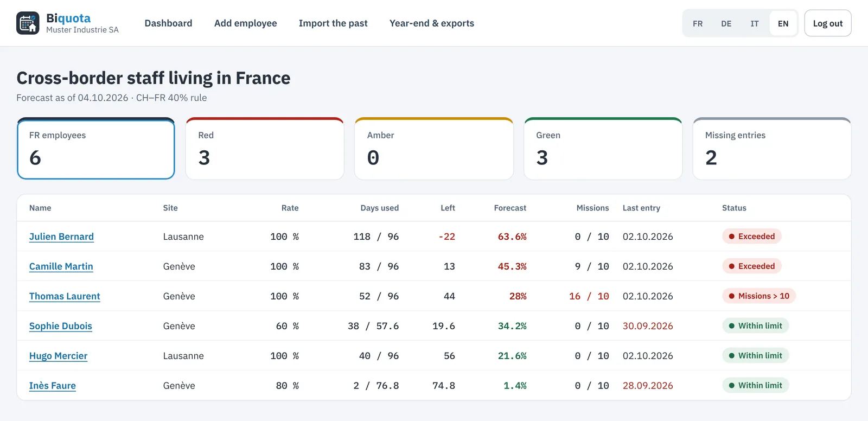
Task: Open Year-end & exports page
Action: tap(432, 23)
